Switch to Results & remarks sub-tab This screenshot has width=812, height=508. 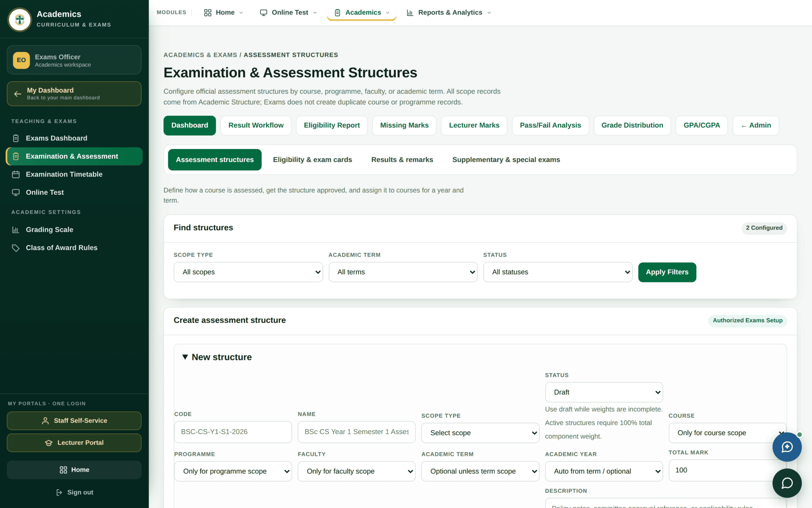tap(402, 160)
